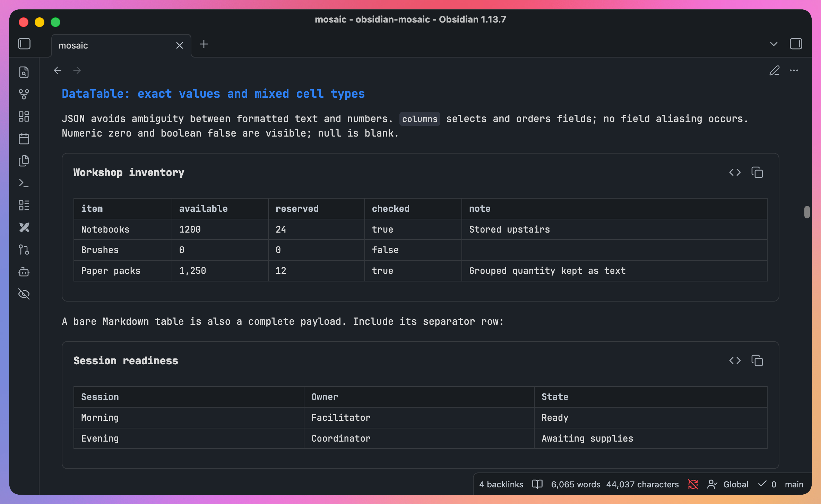Click the Session column header

(x=189, y=397)
